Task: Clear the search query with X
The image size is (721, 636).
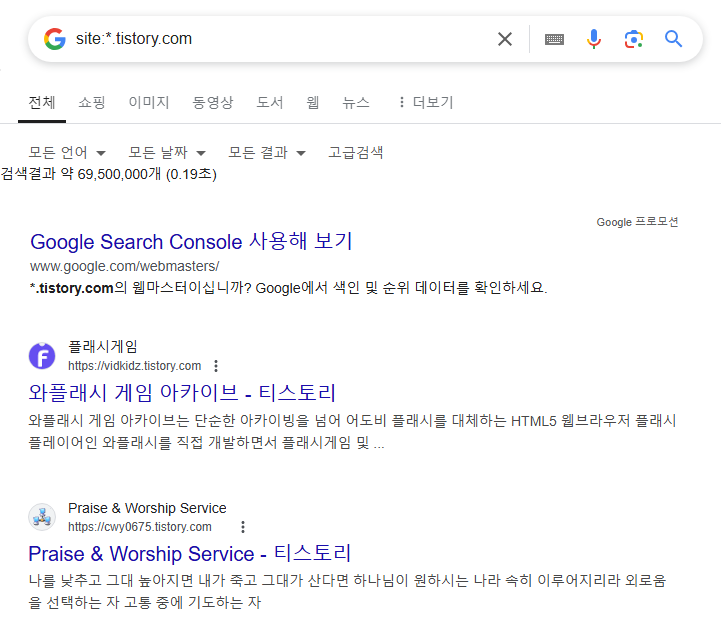Action: [x=505, y=39]
